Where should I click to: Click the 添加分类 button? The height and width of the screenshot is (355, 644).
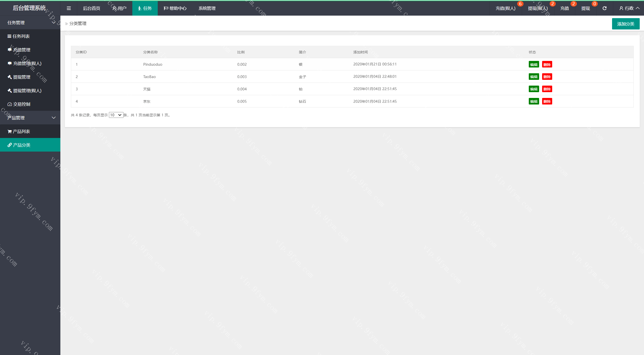click(626, 24)
